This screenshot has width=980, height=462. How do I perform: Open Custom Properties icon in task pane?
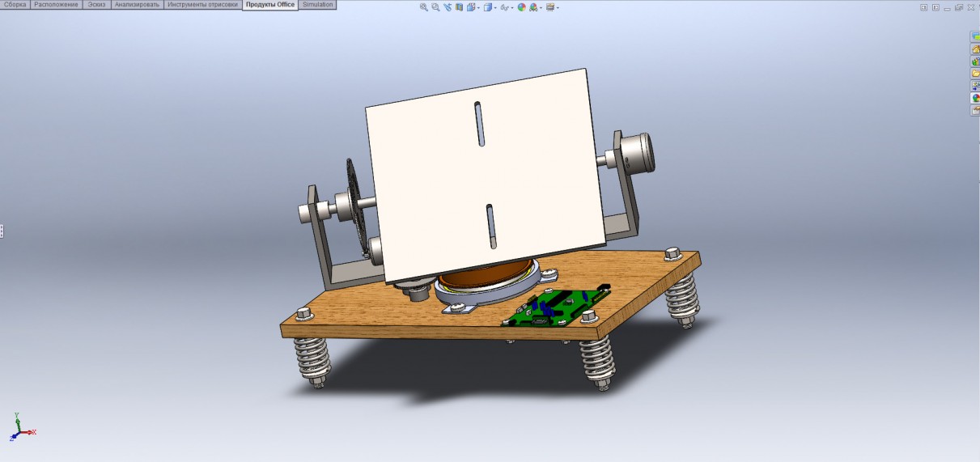tap(975, 110)
